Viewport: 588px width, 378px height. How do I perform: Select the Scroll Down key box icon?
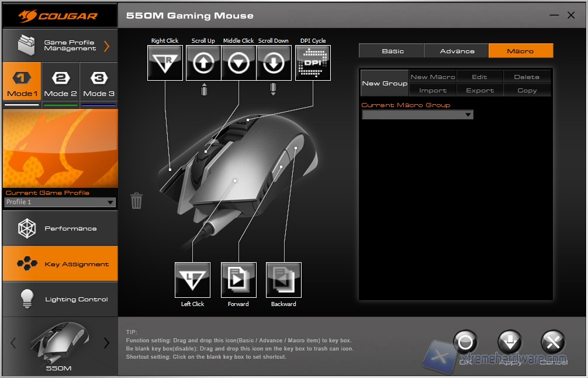pyautogui.click(x=274, y=63)
